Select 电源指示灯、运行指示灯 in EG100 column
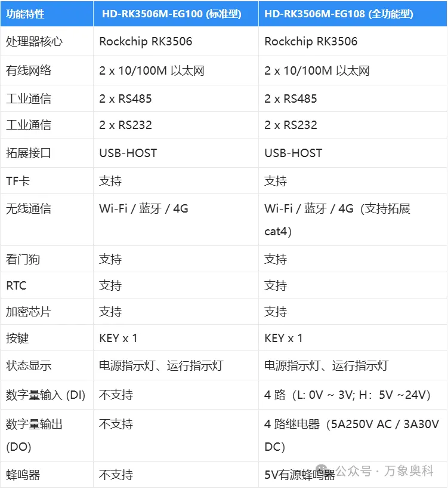Image resolution: width=448 pixels, height=489 pixels. click(161, 365)
